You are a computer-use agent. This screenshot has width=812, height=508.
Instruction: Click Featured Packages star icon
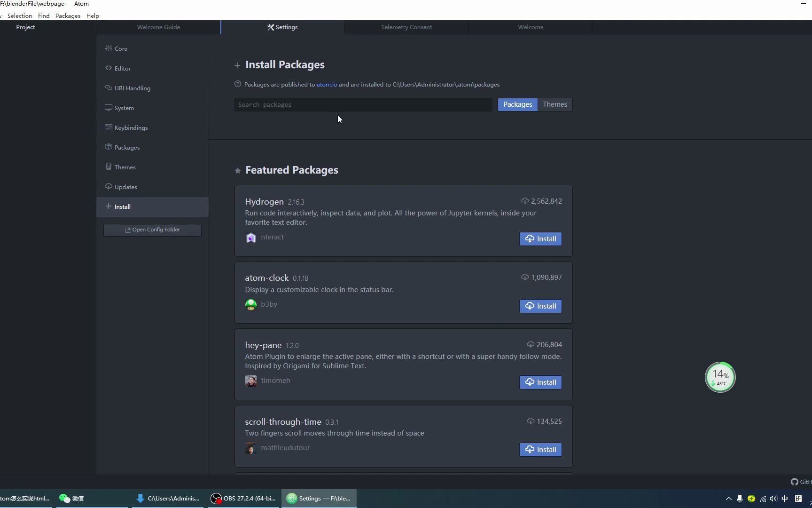pyautogui.click(x=238, y=171)
